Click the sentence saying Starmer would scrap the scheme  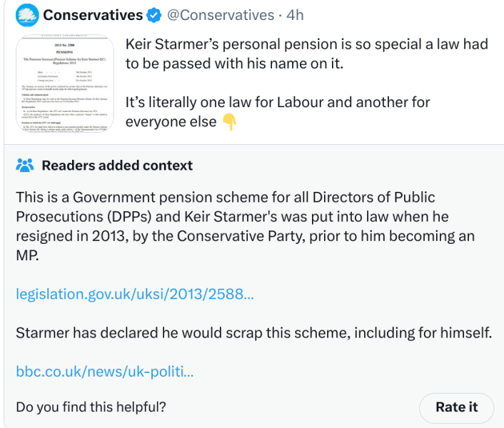click(x=254, y=333)
